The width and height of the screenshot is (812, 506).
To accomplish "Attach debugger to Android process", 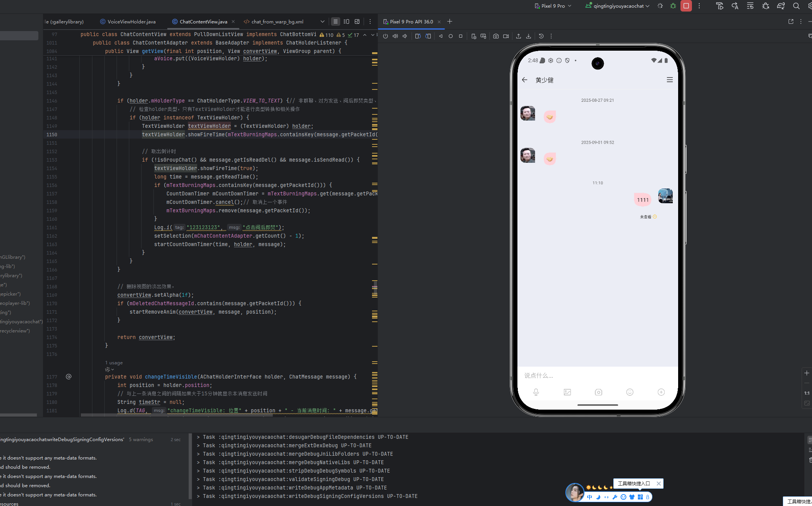I will coord(766,6).
